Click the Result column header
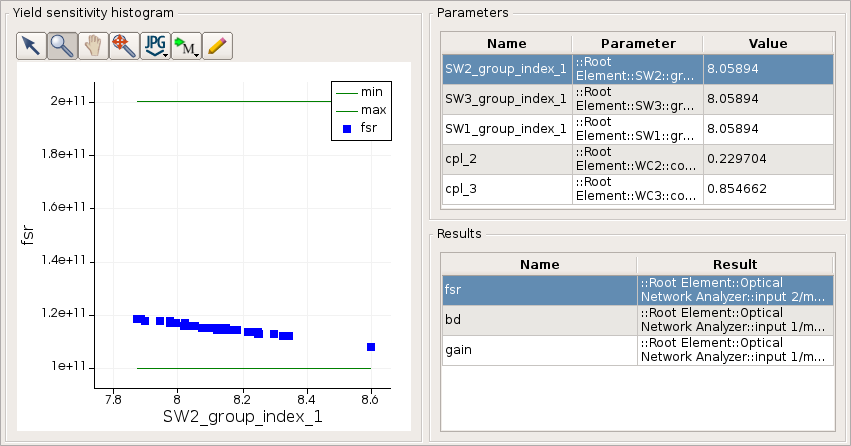The height and width of the screenshot is (446, 851). (x=735, y=264)
